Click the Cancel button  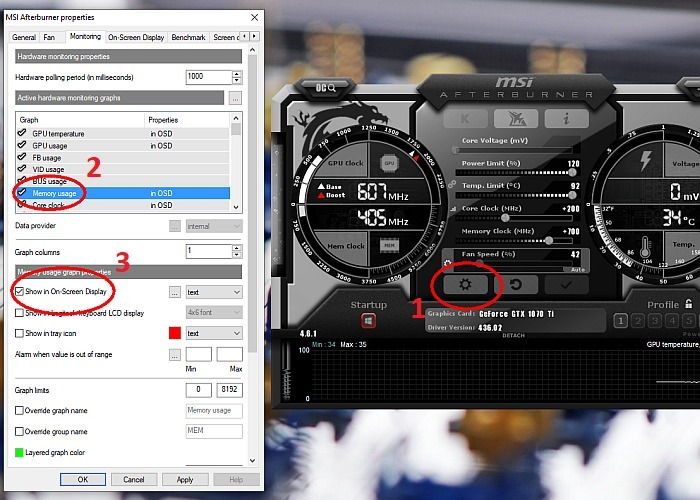[x=133, y=479]
